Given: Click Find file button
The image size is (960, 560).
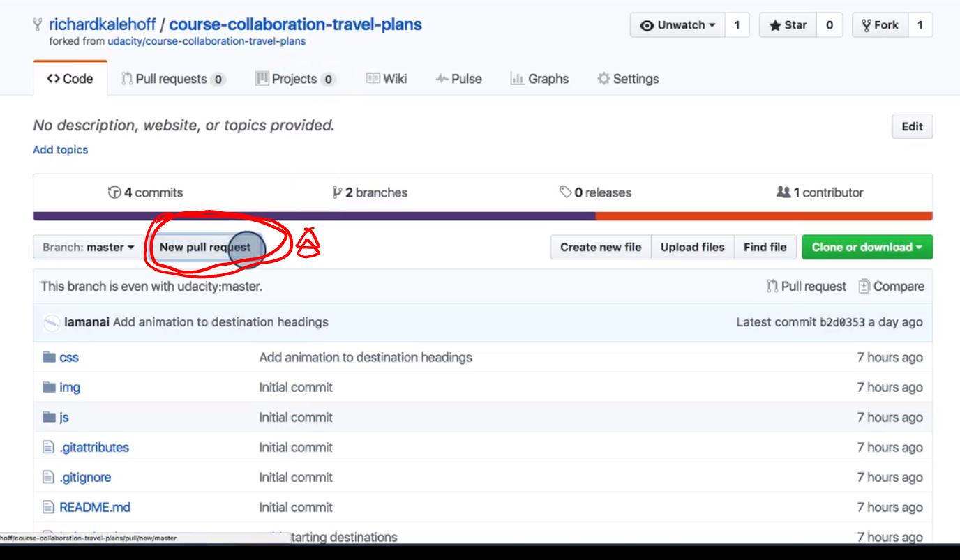Looking at the screenshot, I should [765, 247].
